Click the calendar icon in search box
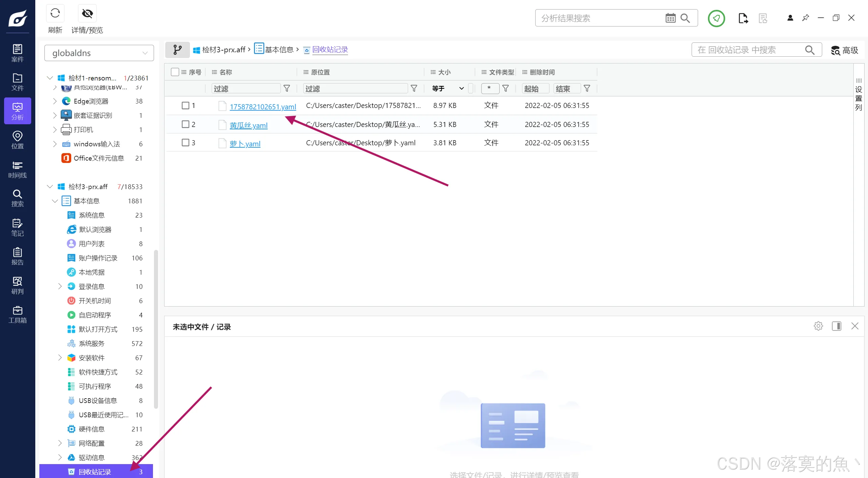The height and width of the screenshot is (478, 868). pos(670,18)
